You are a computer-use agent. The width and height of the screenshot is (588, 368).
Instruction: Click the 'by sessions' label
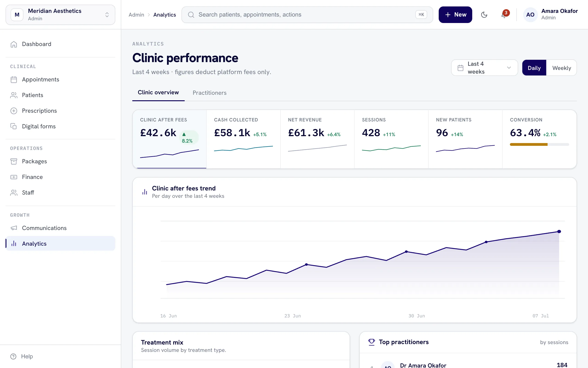click(x=554, y=342)
